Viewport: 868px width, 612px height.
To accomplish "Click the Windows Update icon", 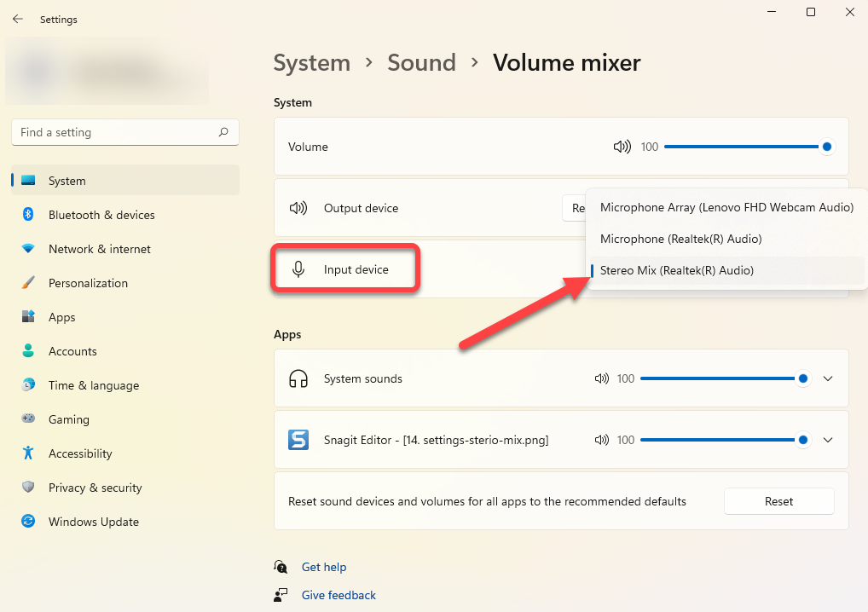I will point(28,522).
